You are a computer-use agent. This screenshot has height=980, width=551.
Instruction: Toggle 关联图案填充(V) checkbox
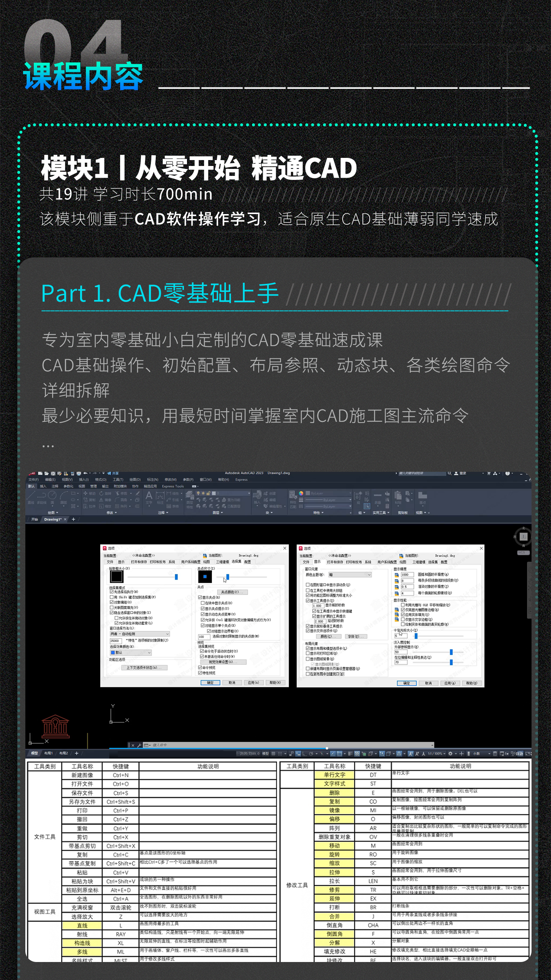(112, 608)
